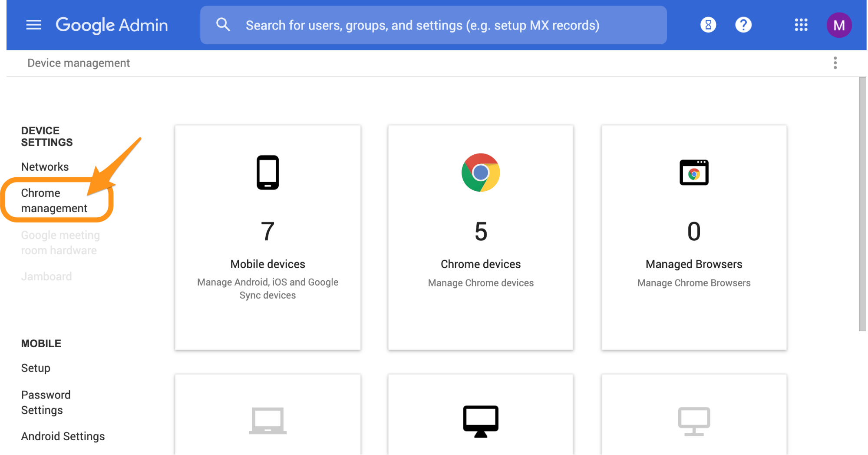The image size is (868, 455).
Task: Click the MOBILE section heading
Action: [41, 344]
